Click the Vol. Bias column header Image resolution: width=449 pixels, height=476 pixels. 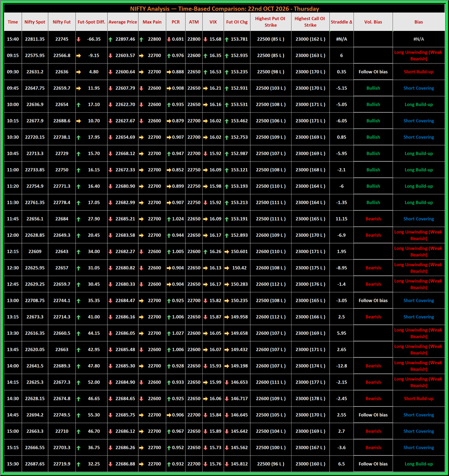(x=373, y=22)
